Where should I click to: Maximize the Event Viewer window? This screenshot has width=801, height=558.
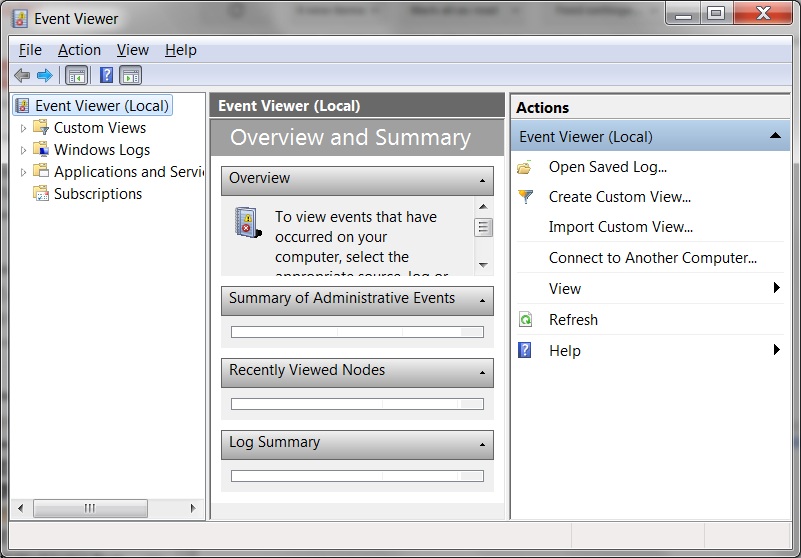click(716, 13)
